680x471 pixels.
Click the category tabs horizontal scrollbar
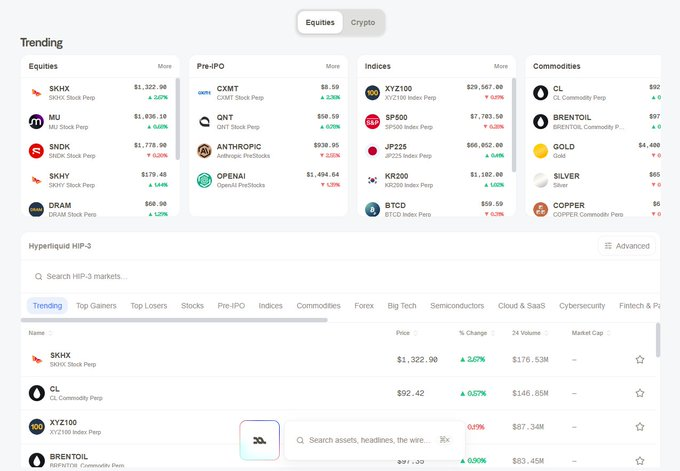coord(174,320)
